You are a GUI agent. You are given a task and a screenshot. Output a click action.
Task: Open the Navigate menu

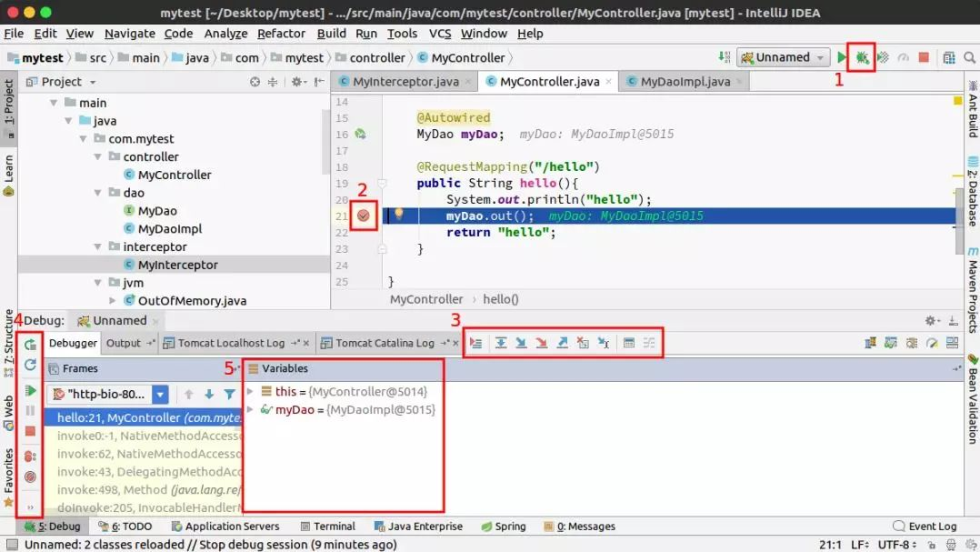click(x=129, y=33)
